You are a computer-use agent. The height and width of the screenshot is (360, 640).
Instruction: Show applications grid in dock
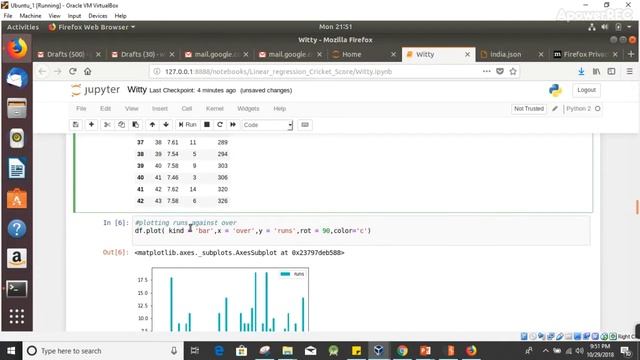17,316
